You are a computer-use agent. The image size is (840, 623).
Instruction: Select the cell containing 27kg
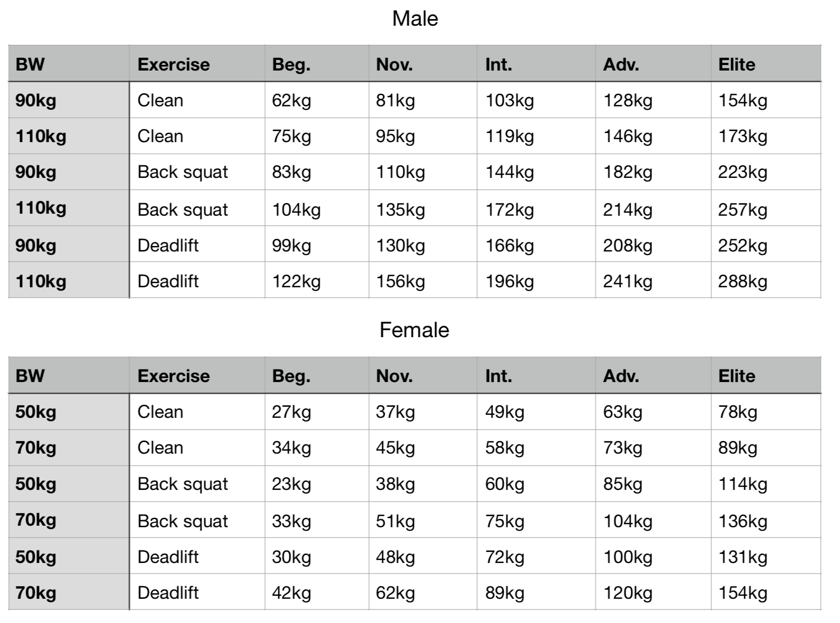coord(317,411)
